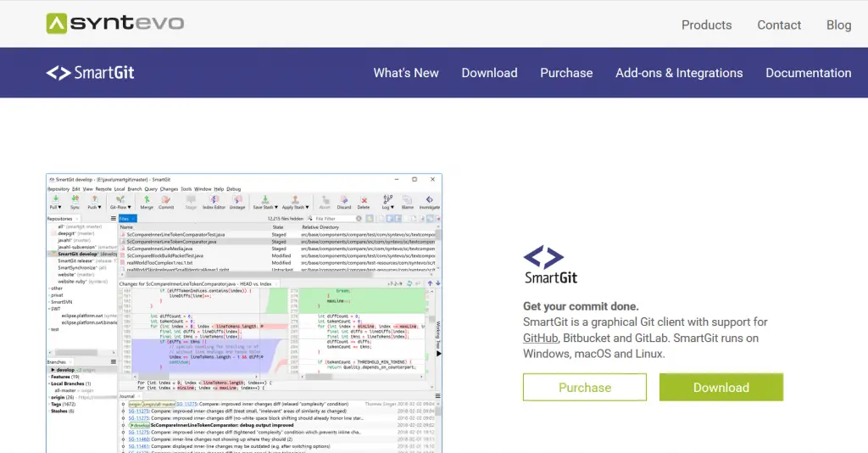This screenshot has width=868, height=453.
Task: Click the green Download button
Action: (x=721, y=387)
